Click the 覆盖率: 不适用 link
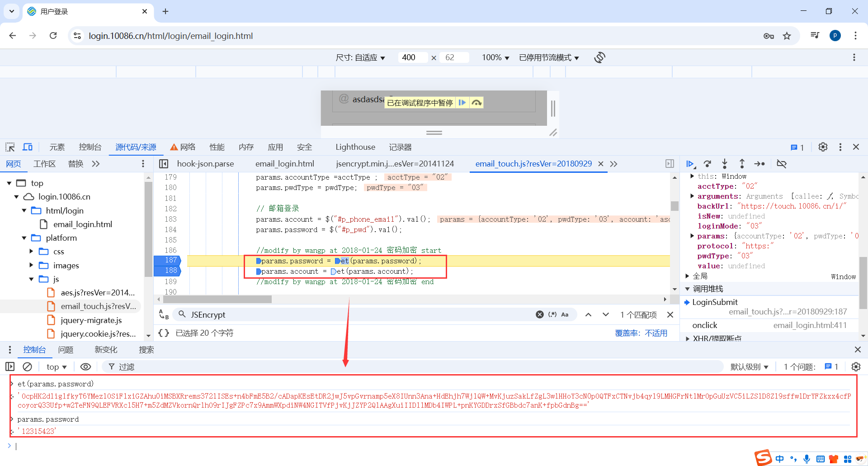 click(x=641, y=333)
